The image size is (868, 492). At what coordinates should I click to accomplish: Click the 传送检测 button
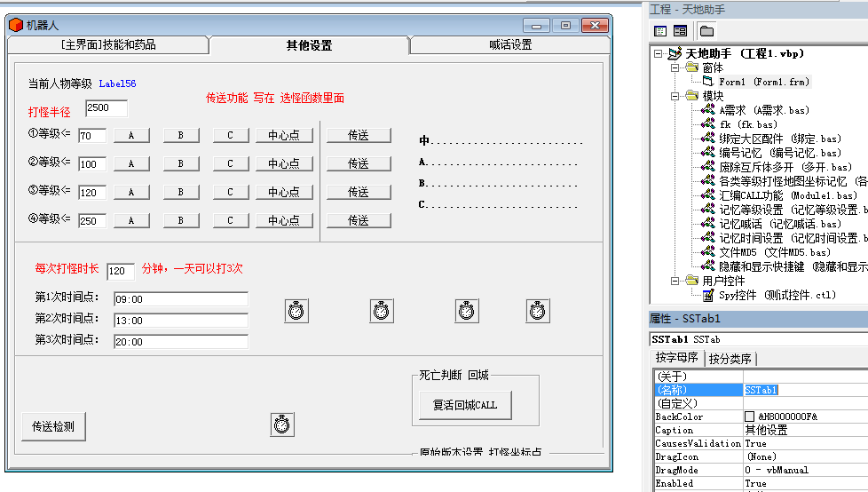pos(53,426)
